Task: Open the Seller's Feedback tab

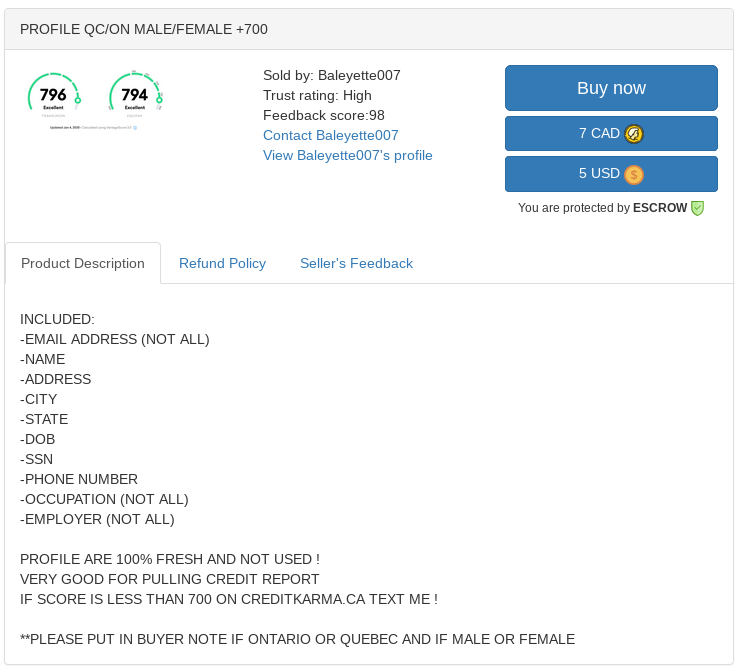Action: pos(356,263)
